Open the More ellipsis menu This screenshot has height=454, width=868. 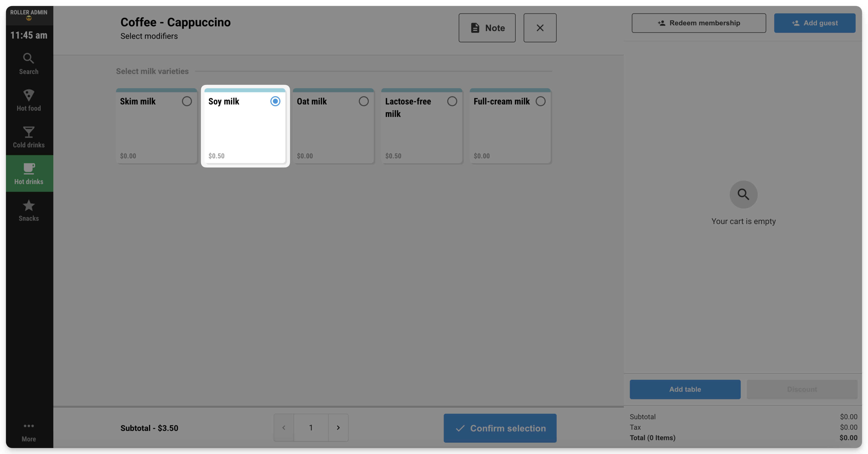tap(29, 426)
